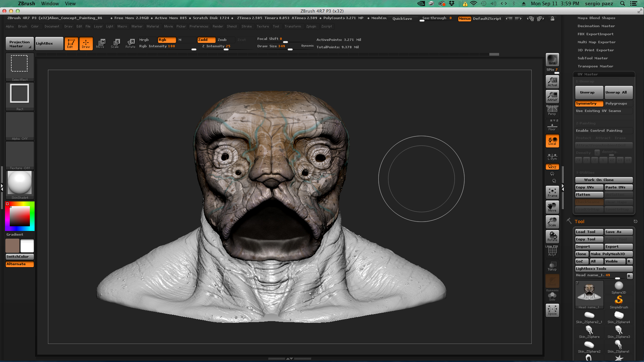Select the Skin_ZSphere4 tool
The image size is (644, 362).
[x=619, y=317]
